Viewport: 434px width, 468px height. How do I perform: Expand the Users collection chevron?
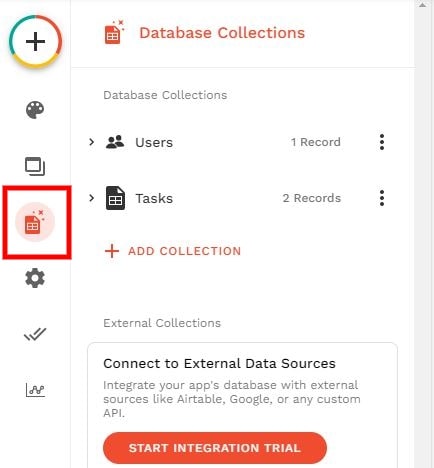[x=92, y=142]
